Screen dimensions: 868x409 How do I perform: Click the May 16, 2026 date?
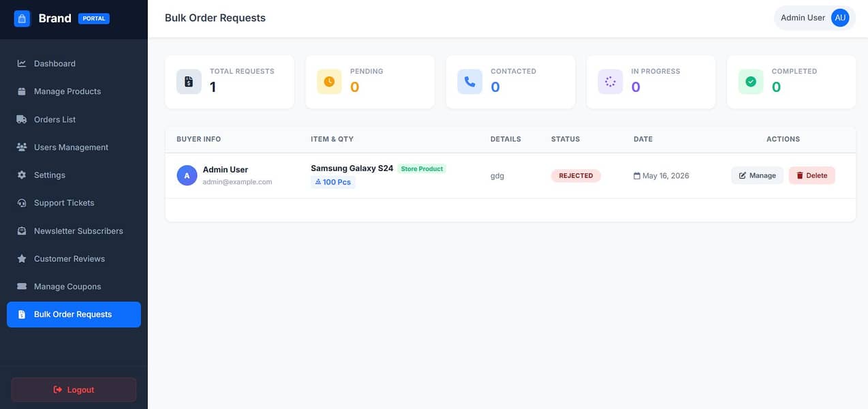(x=661, y=176)
